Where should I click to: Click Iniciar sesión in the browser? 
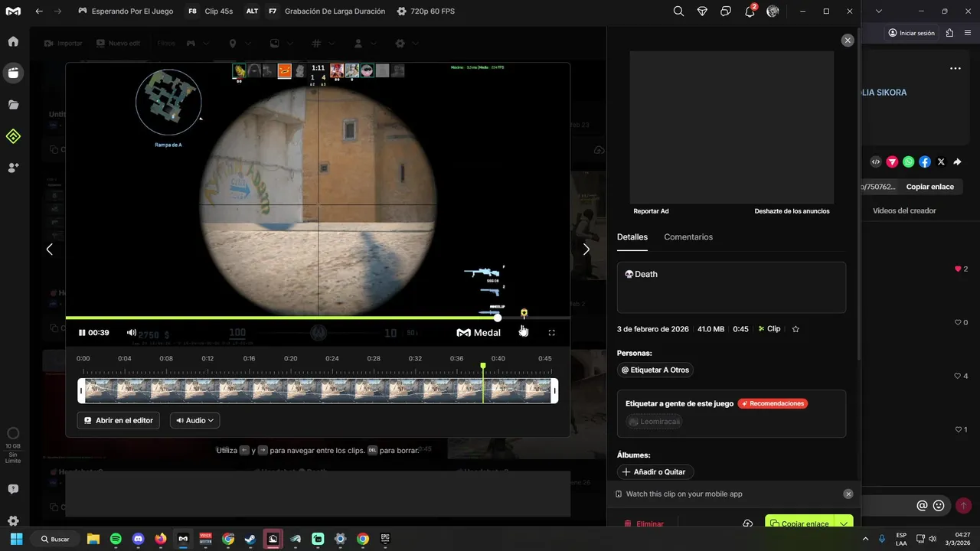click(911, 33)
